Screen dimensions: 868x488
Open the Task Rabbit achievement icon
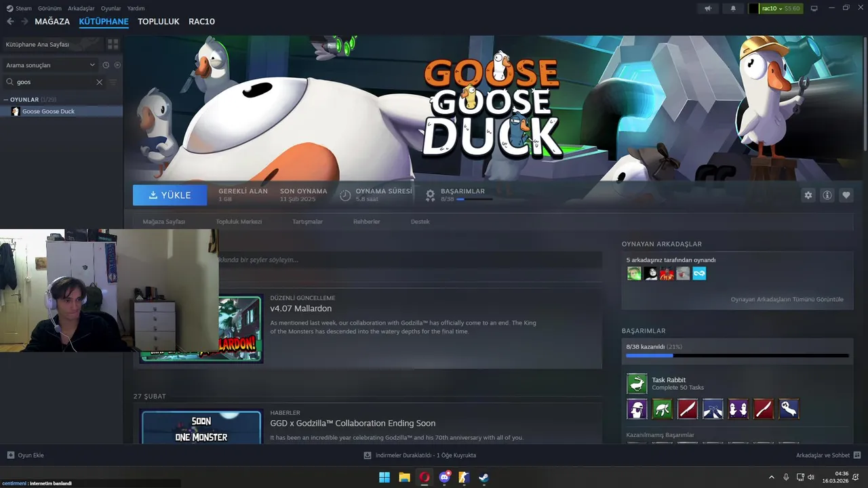637,384
